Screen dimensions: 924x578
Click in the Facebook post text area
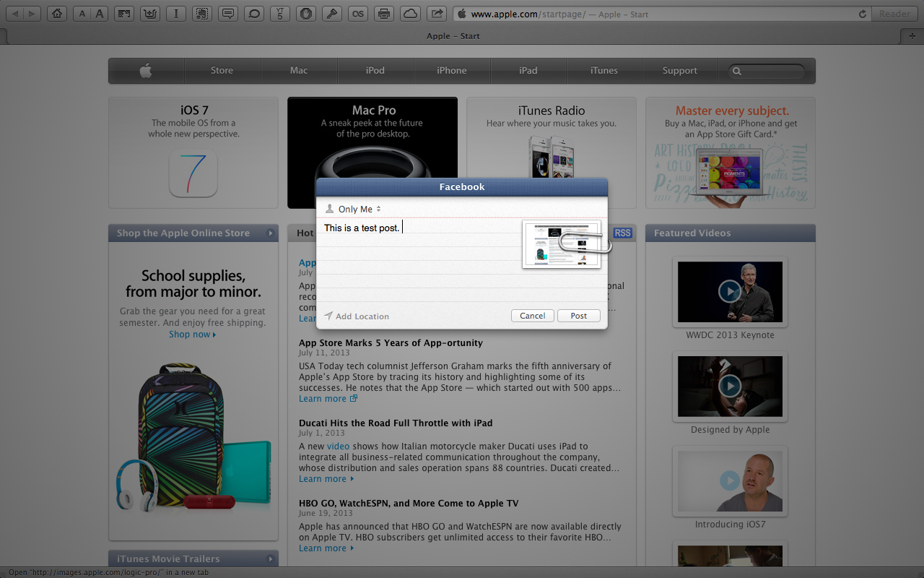tap(419, 262)
